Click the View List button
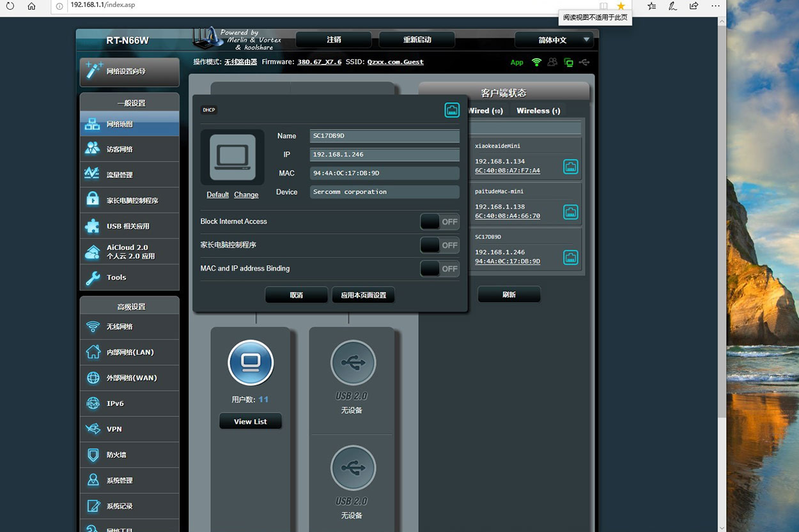Screen dimensions: 799x532 point(251,422)
